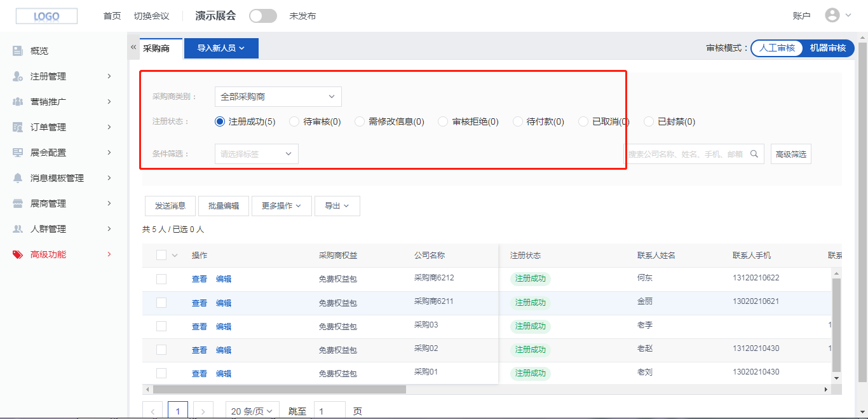This screenshot has width=868, height=419.
Task: Click the 发送消息 button
Action: [170, 206]
